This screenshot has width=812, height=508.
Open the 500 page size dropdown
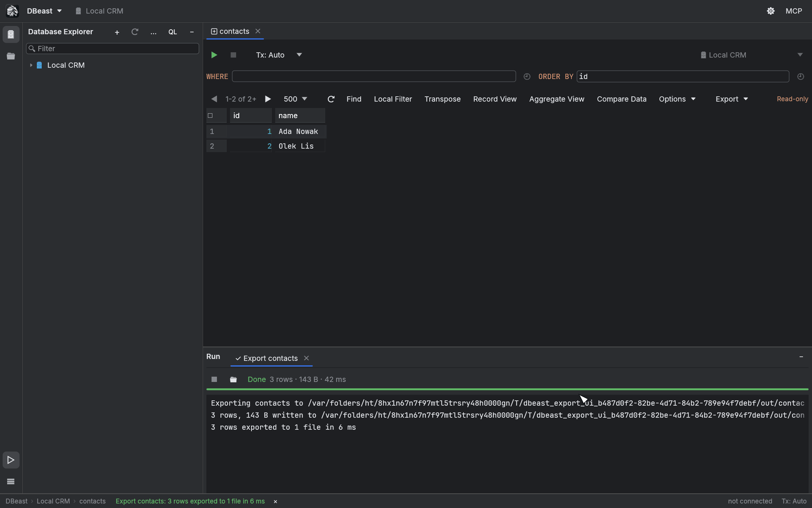[x=295, y=99]
